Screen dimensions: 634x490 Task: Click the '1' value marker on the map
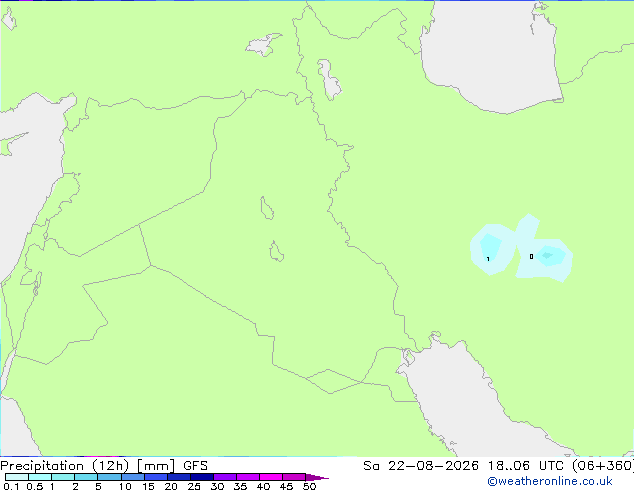(488, 259)
